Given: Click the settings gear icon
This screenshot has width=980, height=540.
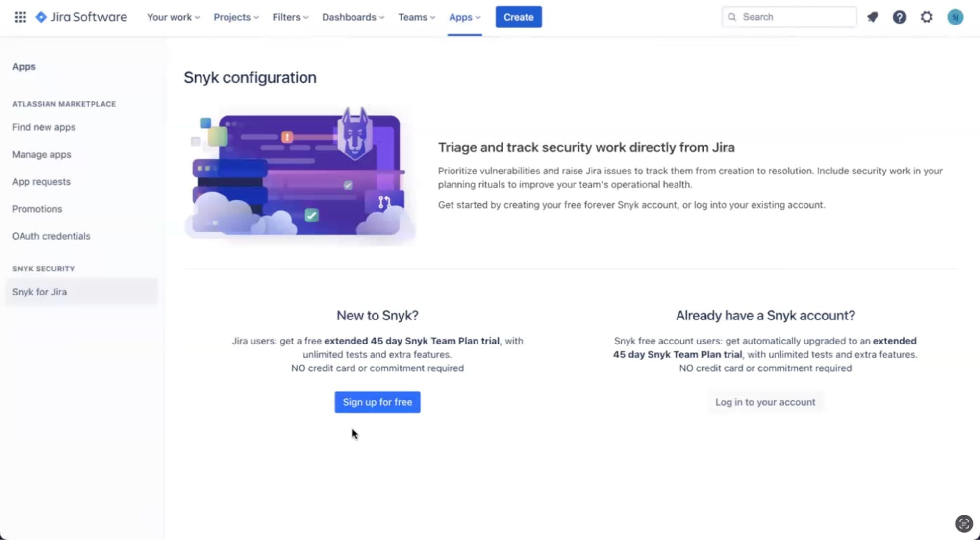Looking at the screenshot, I should [927, 16].
